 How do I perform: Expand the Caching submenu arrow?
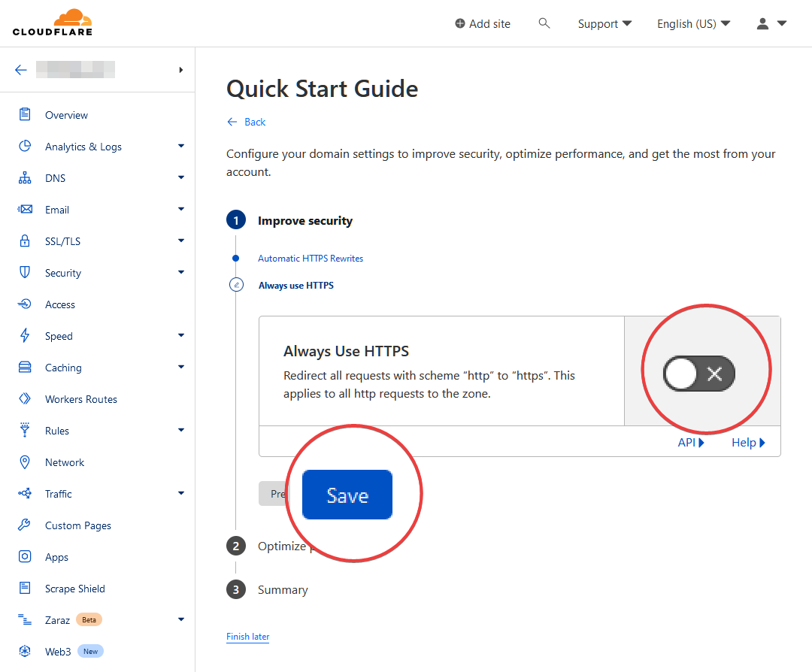click(180, 367)
